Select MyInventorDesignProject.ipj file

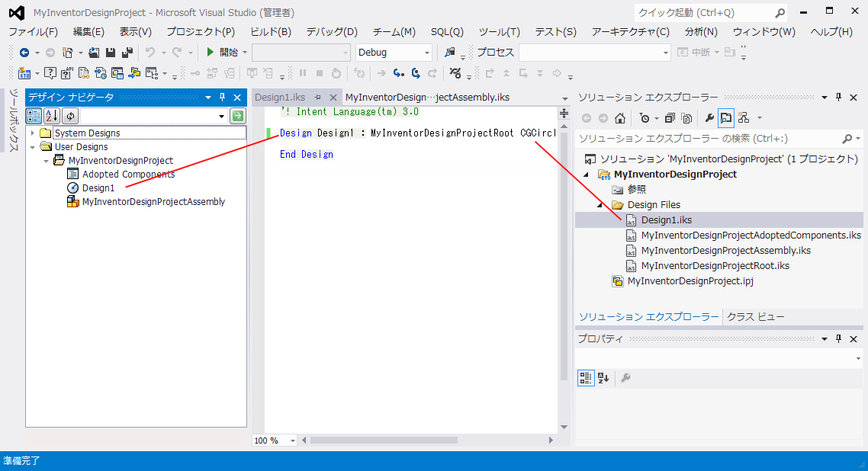point(690,281)
